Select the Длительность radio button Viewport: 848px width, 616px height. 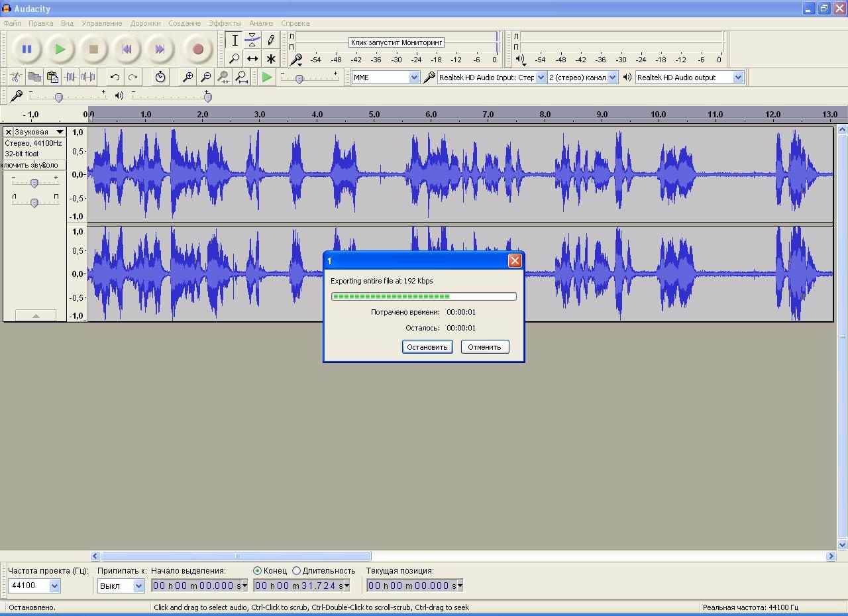click(x=296, y=570)
